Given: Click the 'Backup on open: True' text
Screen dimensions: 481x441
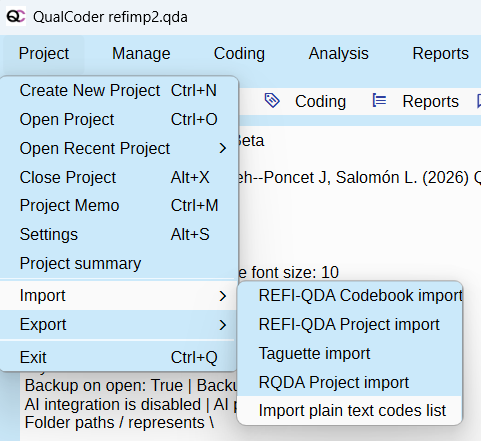Looking at the screenshot, I should 104,386.
